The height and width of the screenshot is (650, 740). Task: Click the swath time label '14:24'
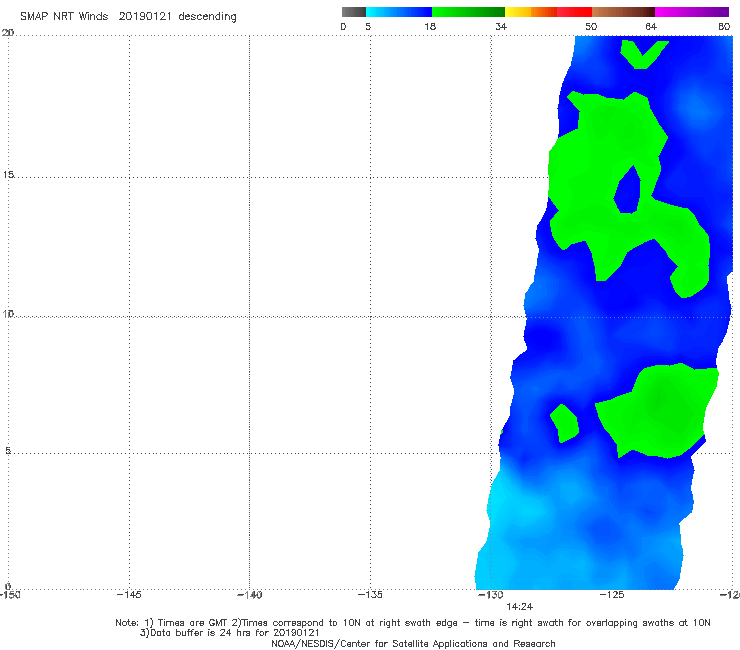(520, 607)
